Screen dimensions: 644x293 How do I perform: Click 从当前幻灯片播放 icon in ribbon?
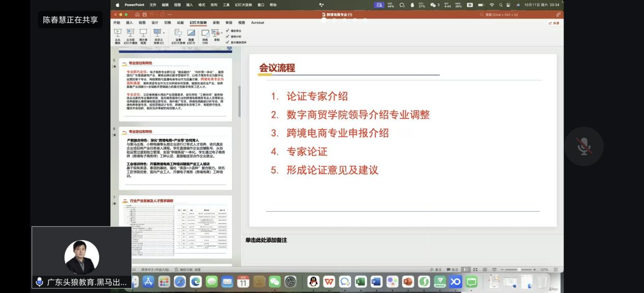130,33
